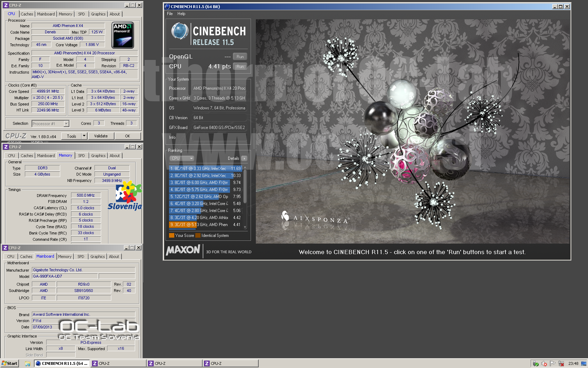Viewport: 588px width, 368px height.
Task: Click the show desktop icon beside the clock
Action: (x=584, y=363)
